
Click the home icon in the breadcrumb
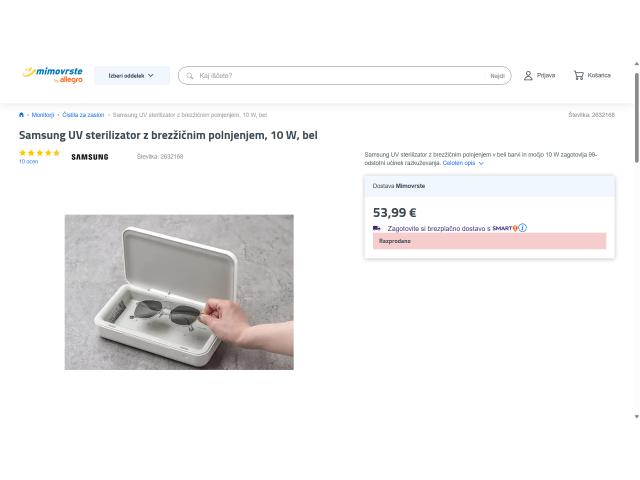[x=21, y=115]
